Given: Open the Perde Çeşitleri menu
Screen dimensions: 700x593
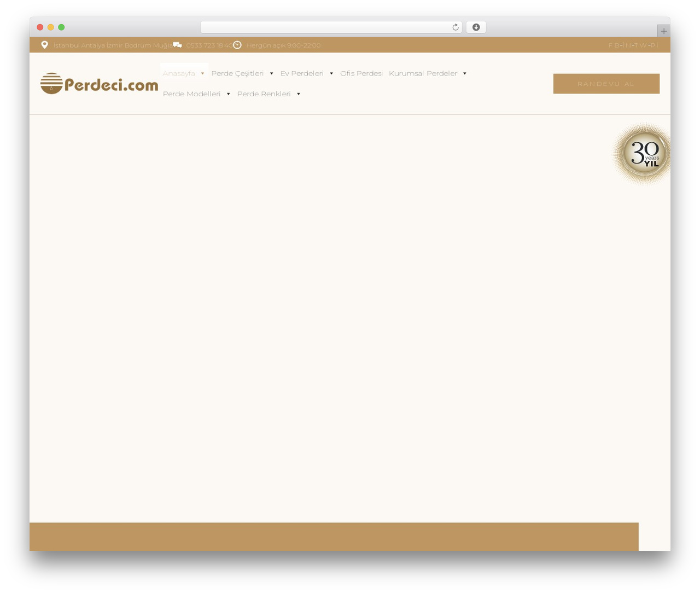Looking at the screenshot, I should [237, 73].
